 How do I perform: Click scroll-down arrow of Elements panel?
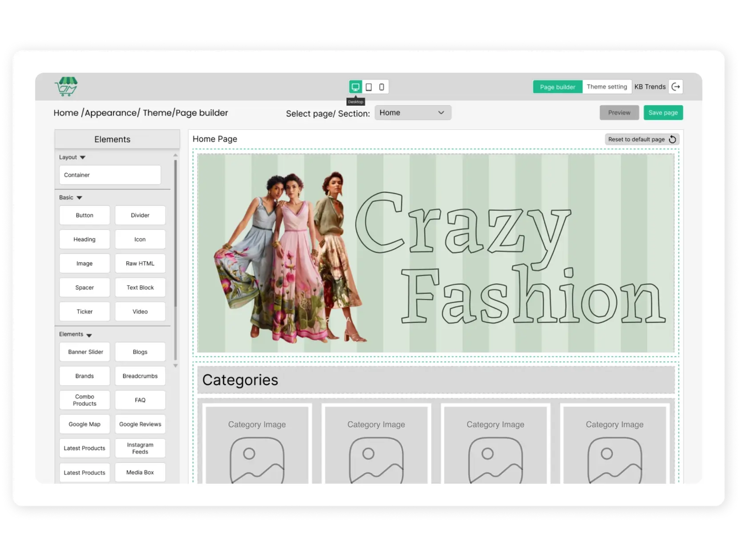(x=175, y=366)
